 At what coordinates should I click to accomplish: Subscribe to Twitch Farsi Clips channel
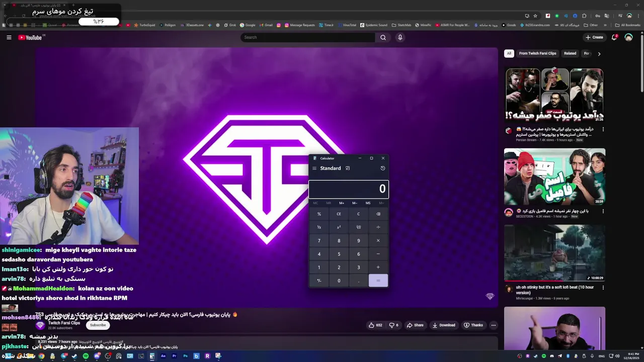(x=98, y=325)
